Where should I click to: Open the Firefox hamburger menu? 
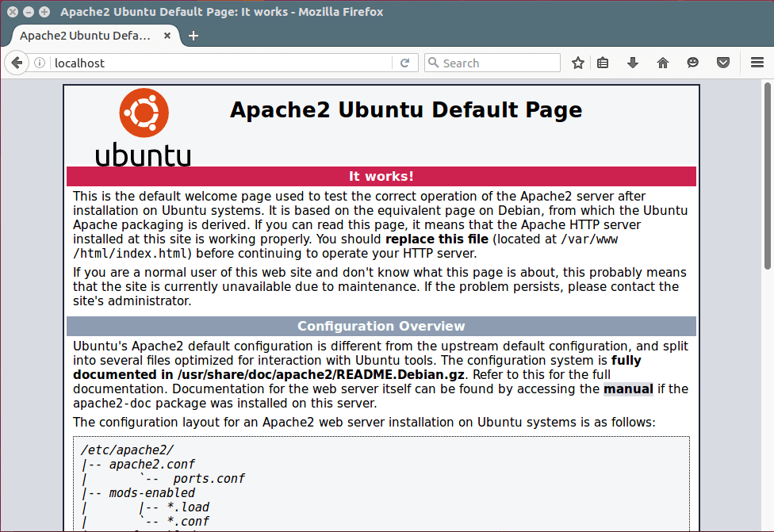click(x=757, y=63)
